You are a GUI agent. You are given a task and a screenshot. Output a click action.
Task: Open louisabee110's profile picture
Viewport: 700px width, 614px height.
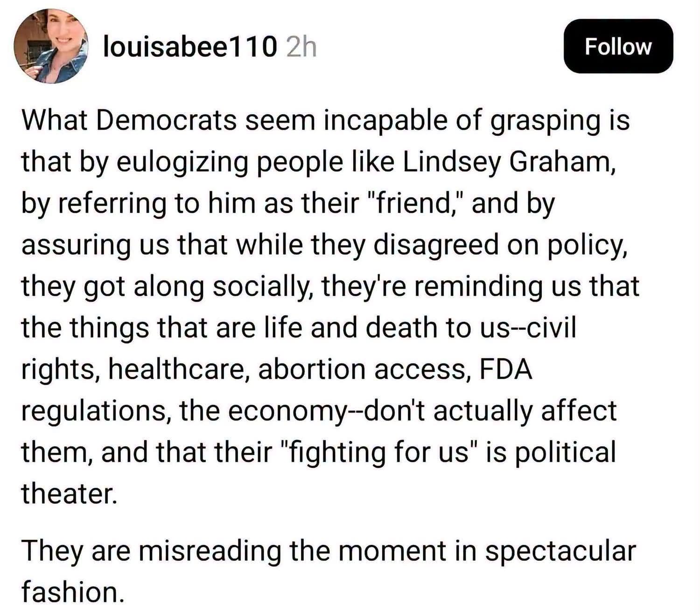point(51,46)
